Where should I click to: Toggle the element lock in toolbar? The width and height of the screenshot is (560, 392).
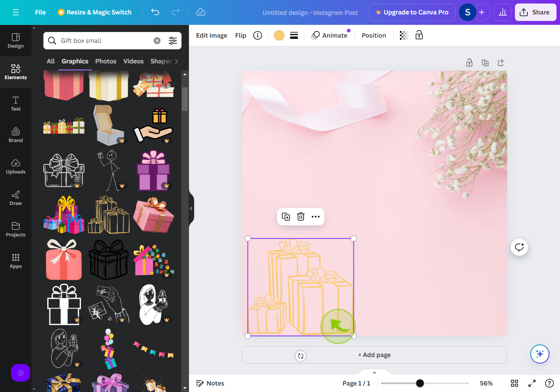(419, 35)
